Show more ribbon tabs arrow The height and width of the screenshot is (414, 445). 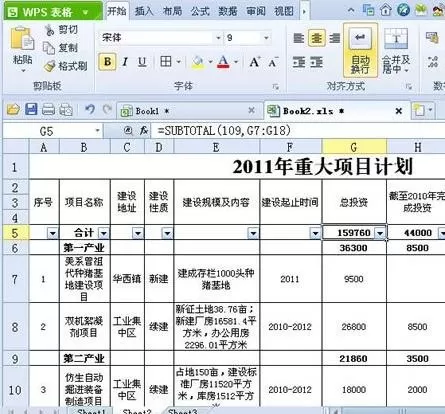[x=304, y=12]
